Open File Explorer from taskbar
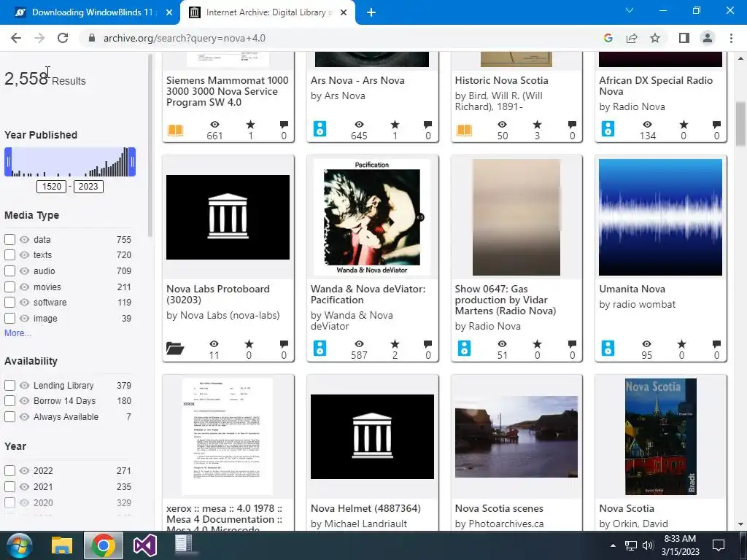Image resolution: width=747 pixels, height=560 pixels. (62, 545)
